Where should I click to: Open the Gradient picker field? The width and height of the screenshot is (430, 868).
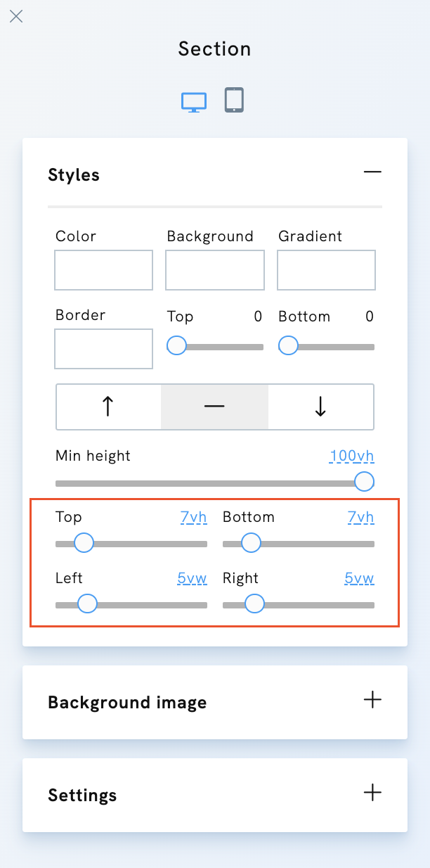(326, 270)
